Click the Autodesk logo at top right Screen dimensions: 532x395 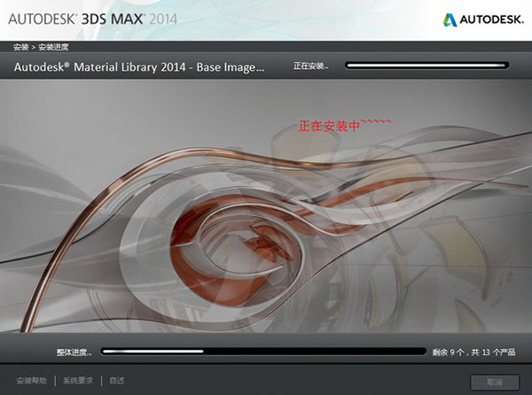(483, 19)
